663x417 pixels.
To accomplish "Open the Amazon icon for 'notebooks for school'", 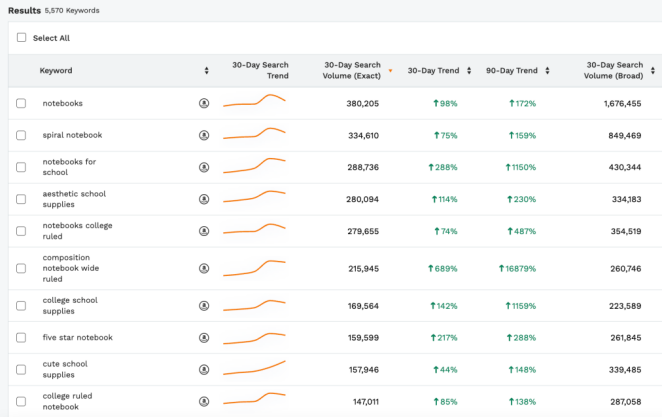I will click(204, 167).
